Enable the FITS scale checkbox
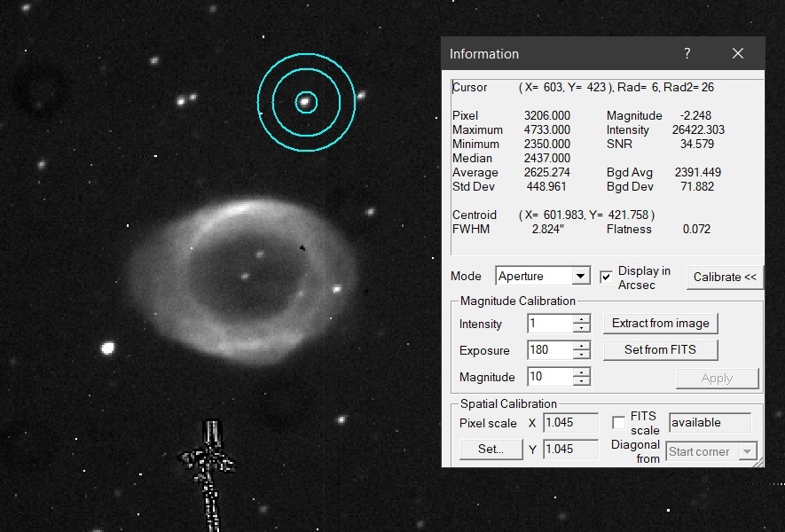The image size is (785, 532). (x=619, y=422)
